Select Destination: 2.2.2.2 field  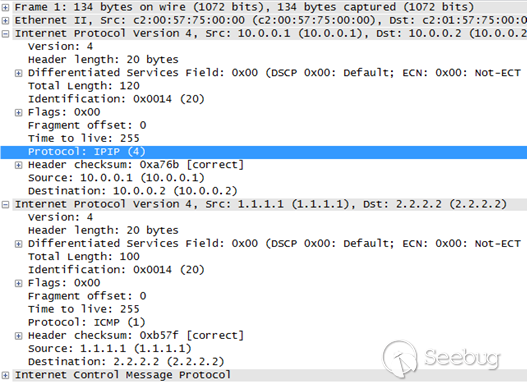pos(126,362)
